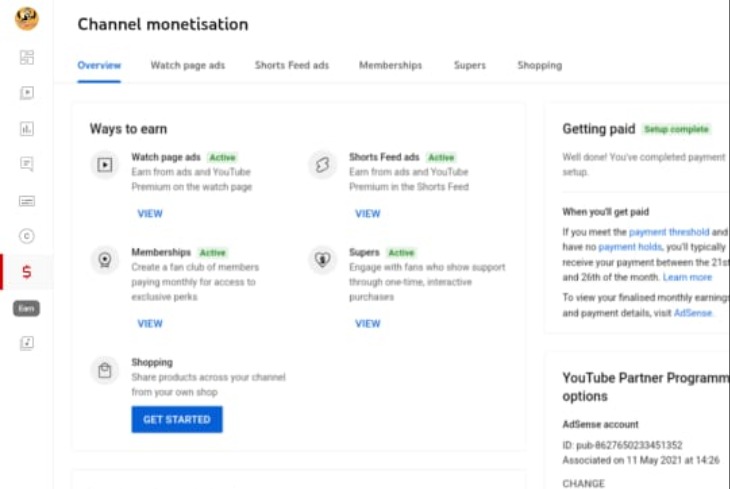Switch to the Watch page ads tab
Screen dimensions: 730x489
click(188, 65)
